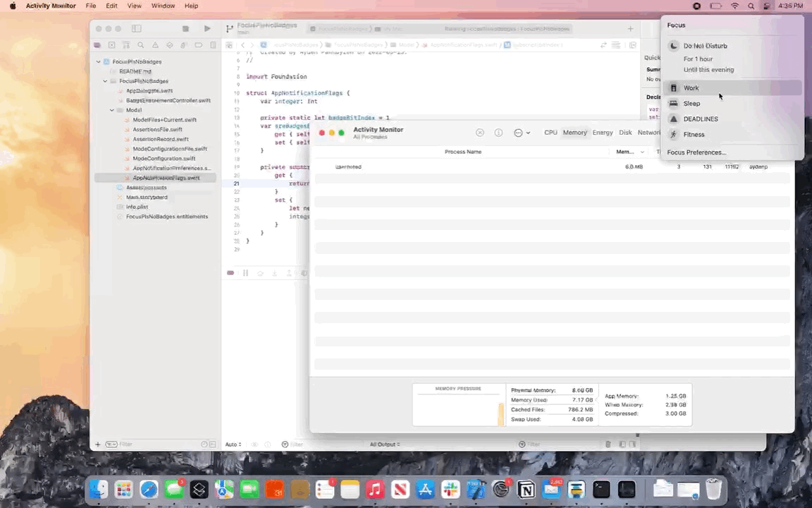
Task: Toggle sort on the Mem... column header
Action: click(x=629, y=152)
